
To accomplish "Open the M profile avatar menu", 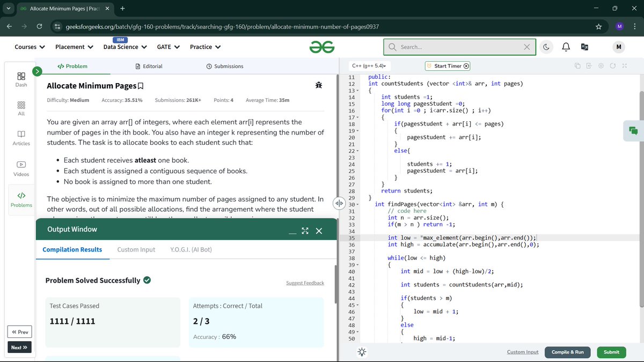I will 619,47.
